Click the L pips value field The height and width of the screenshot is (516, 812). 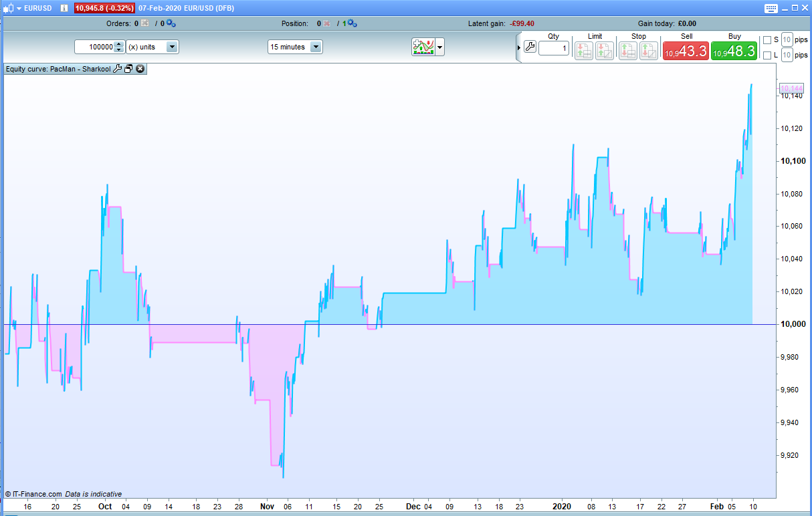click(x=787, y=55)
